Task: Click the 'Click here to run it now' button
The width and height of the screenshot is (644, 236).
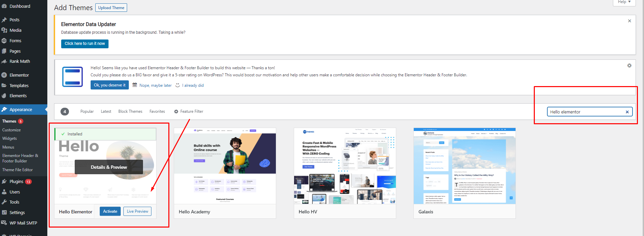Action: tap(85, 44)
